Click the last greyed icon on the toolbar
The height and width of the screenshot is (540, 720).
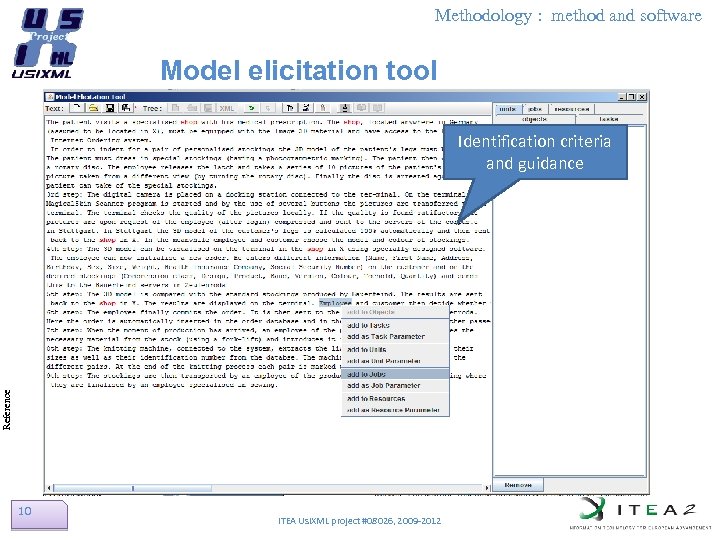coord(377,108)
